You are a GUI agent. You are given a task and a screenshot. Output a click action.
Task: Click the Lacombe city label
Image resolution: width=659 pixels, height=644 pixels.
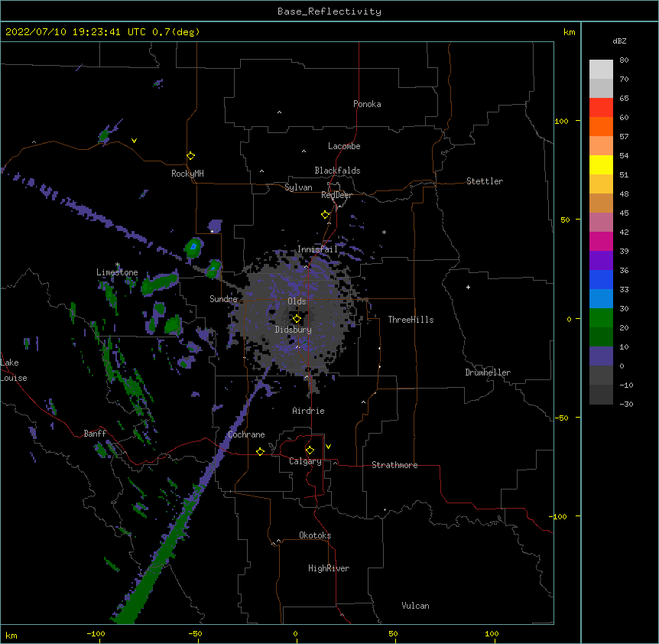(x=344, y=146)
